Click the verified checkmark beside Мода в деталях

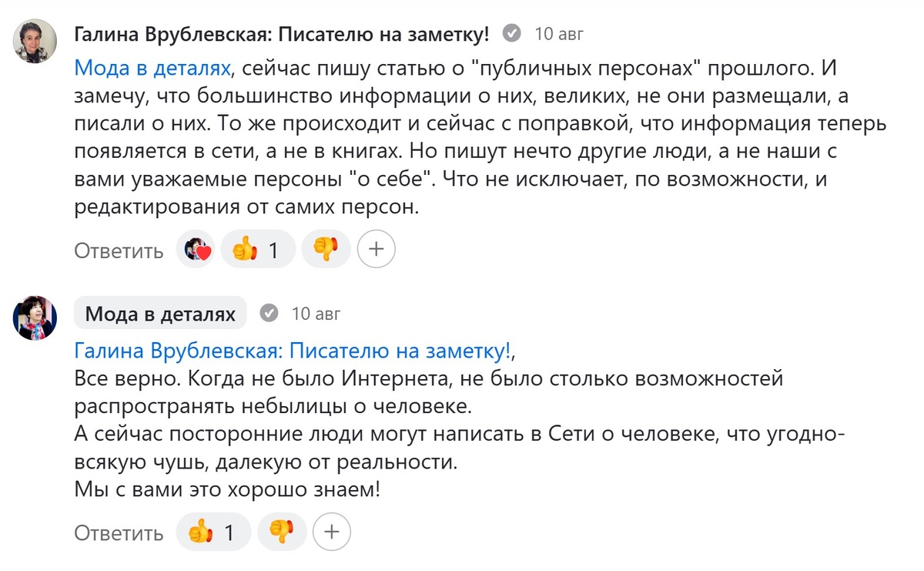click(x=269, y=313)
